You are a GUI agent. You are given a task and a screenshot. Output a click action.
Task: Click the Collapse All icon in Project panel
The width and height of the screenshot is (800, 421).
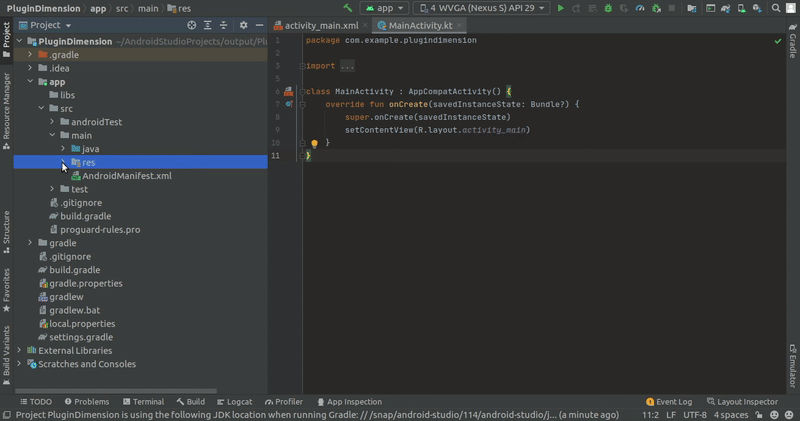point(223,25)
